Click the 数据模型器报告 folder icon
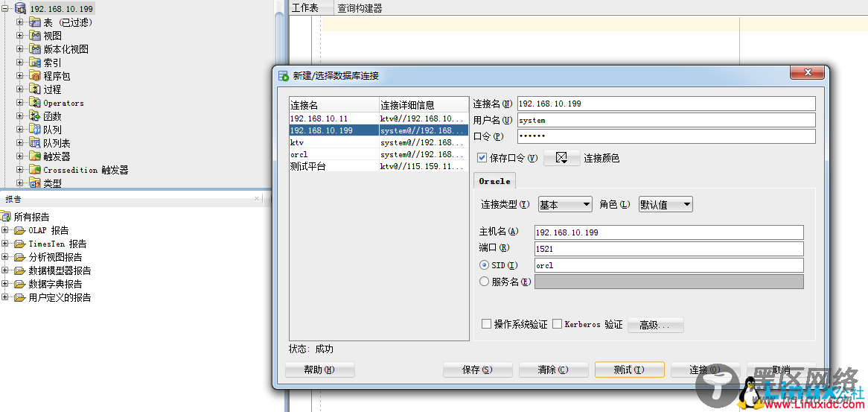 click(x=20, y=270)
